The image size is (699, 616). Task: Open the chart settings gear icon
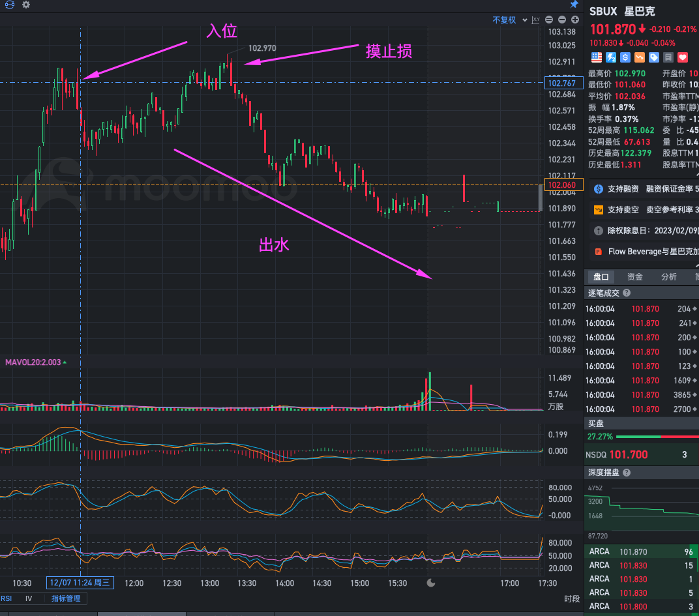26,5
